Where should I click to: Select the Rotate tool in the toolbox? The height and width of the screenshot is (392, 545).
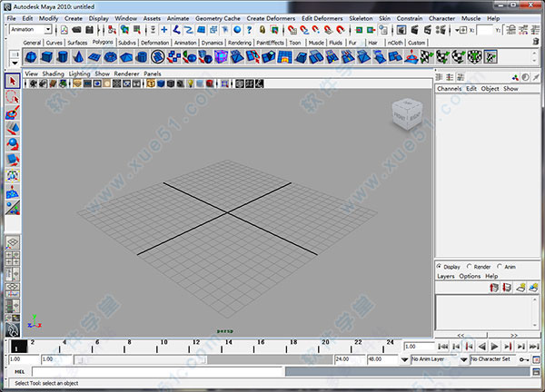(13, 144)
